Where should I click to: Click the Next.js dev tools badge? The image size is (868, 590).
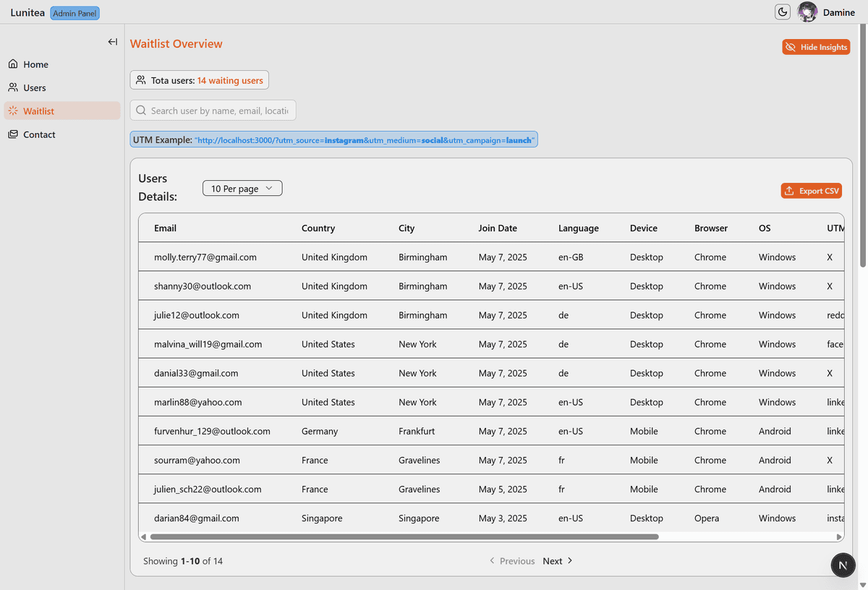pyautogui.click(x=843, y=565)
